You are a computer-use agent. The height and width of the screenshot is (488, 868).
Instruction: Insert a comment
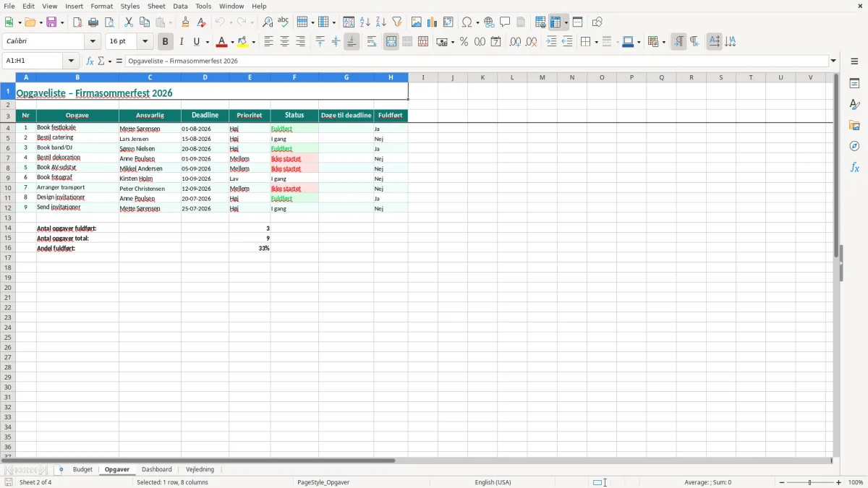click(x=505, y=22)
